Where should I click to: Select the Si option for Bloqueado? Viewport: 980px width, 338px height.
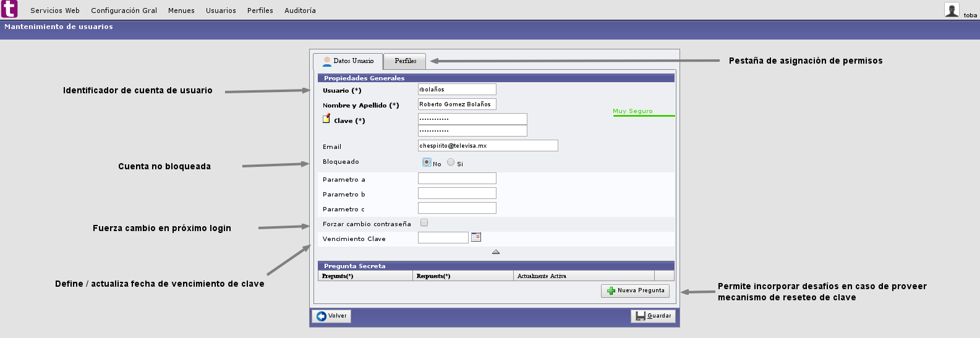click(451, 162)
